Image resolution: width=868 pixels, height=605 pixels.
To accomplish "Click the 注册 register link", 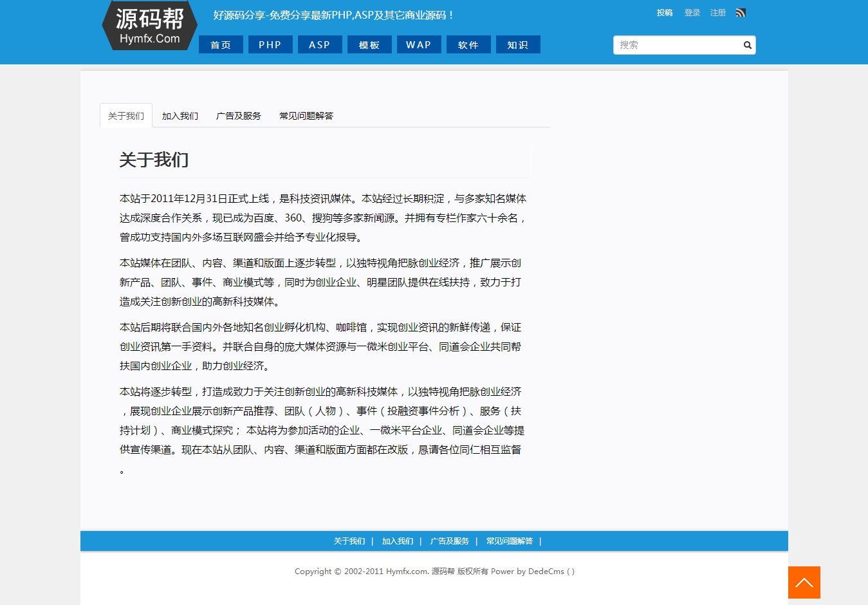I will click(718, 13).
